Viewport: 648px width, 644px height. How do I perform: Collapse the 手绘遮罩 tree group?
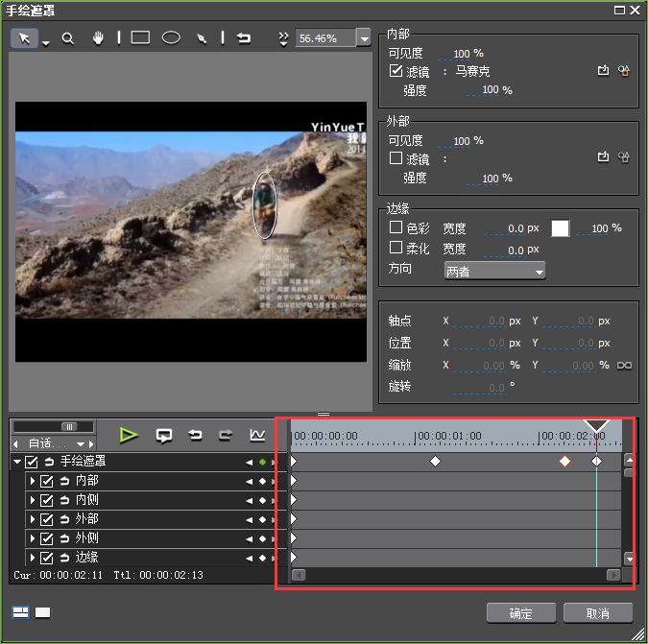17,462
